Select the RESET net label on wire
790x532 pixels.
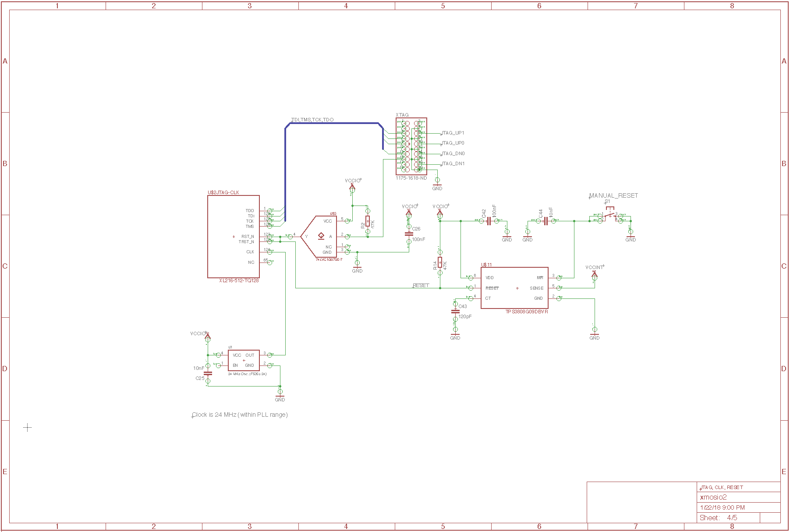coord(421,285)
